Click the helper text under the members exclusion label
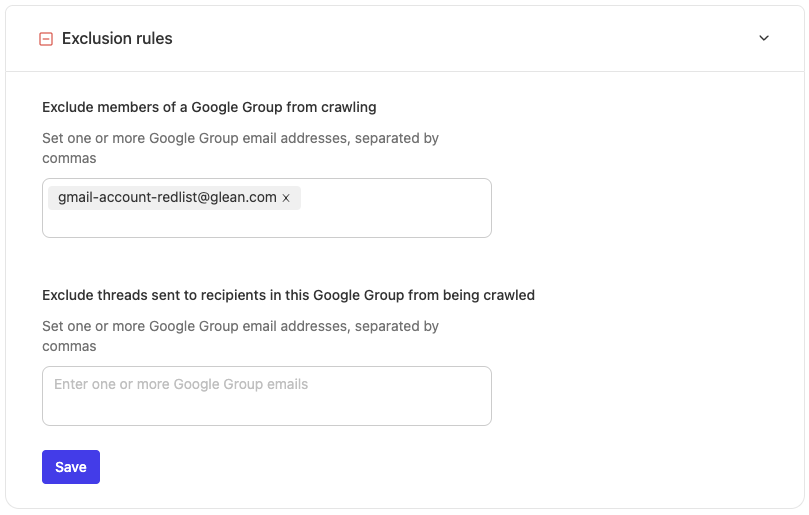Image resolution: width=809 pixels, height=515 pixels. tap(240, 139)
